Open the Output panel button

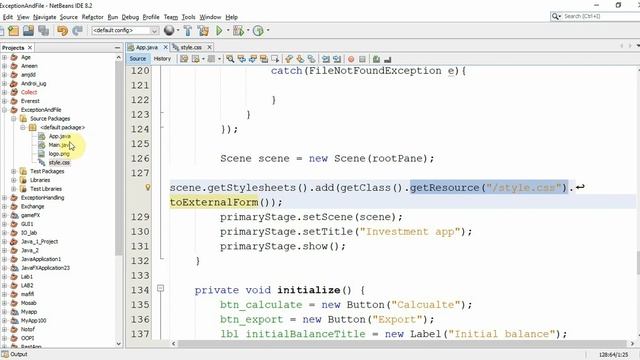[15, 354]
